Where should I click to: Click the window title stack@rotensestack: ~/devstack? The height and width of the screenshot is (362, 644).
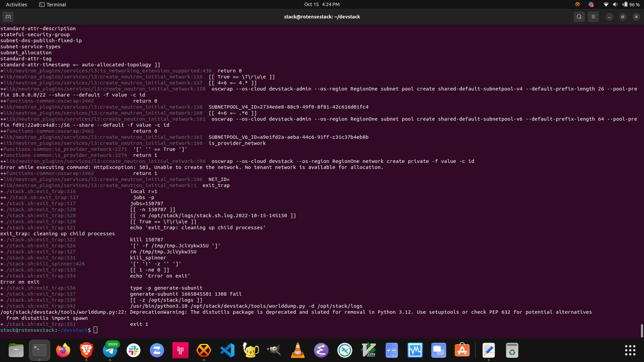pyautogui.click(x=322, y=17)
